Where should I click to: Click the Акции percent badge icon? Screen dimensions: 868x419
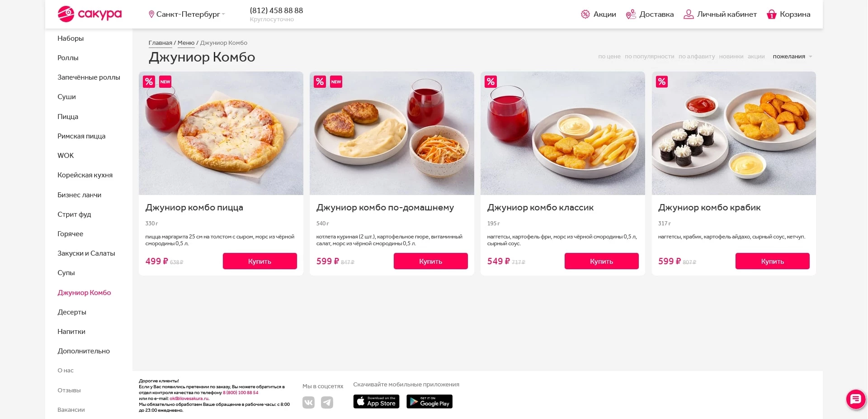point(585,14)
